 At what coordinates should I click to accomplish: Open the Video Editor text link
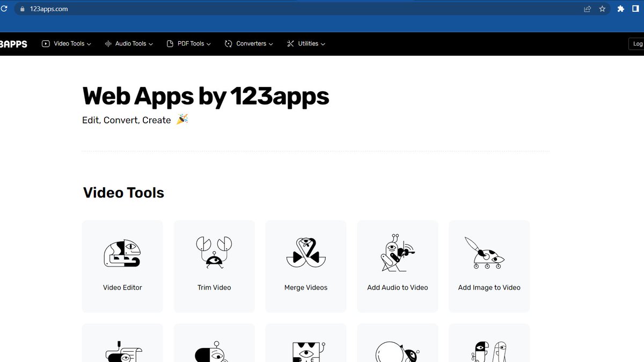point(122,287)
